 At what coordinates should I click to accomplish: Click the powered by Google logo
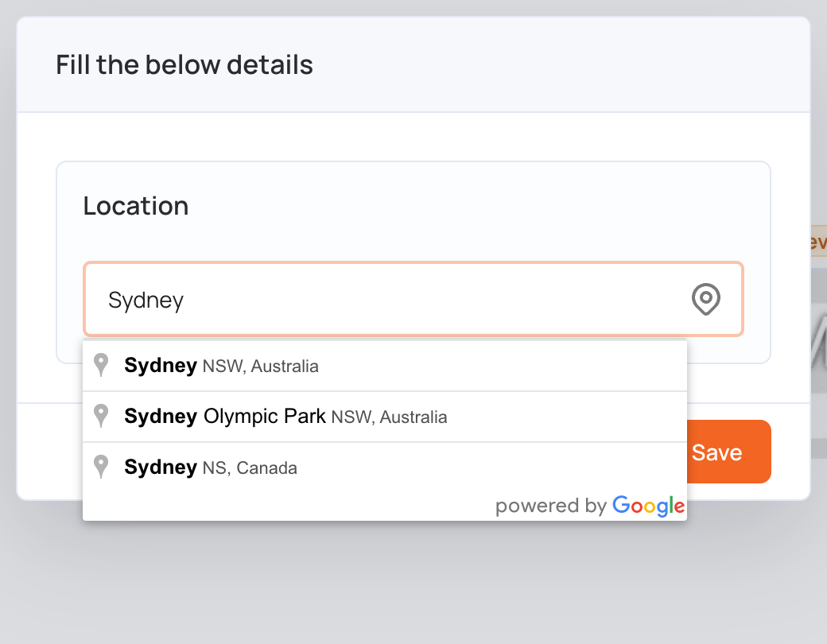coord(590,506)
